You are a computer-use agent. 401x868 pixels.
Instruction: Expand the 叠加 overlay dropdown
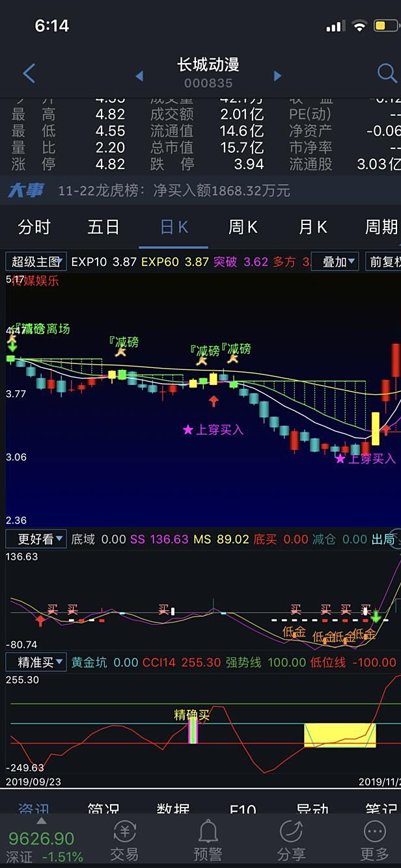click(335, 262)
